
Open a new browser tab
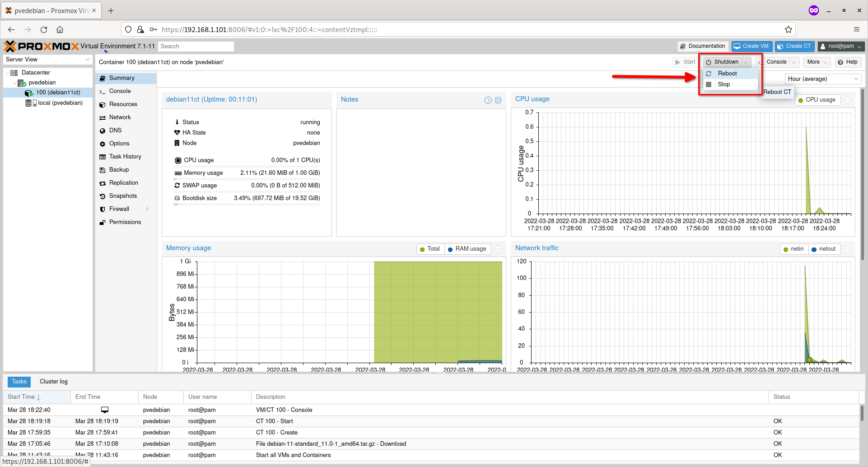[111, 10]
